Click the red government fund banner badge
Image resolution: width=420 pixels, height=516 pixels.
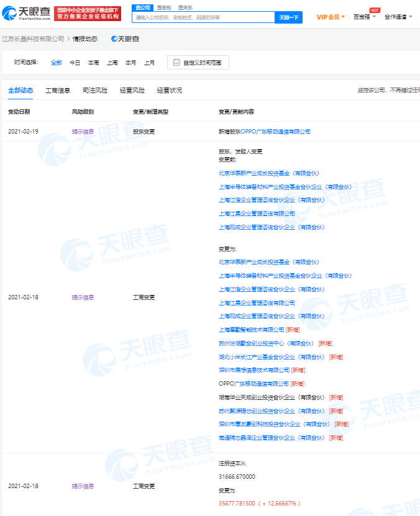point(87,13)
